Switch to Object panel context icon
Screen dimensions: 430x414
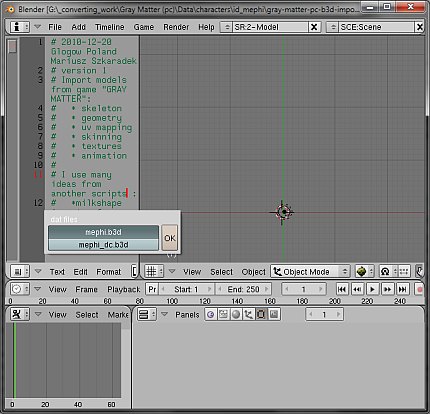tap(248, 314)
